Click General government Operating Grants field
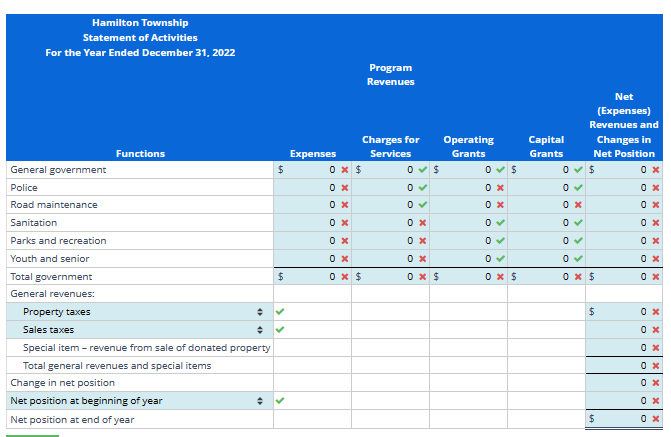This screenshot has width=671, height=437. click(468, 170)
